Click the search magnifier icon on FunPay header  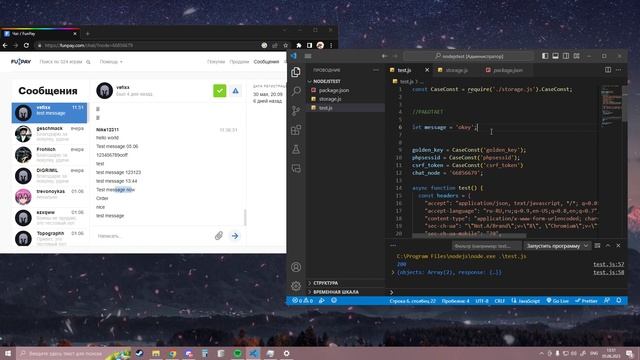88,62
